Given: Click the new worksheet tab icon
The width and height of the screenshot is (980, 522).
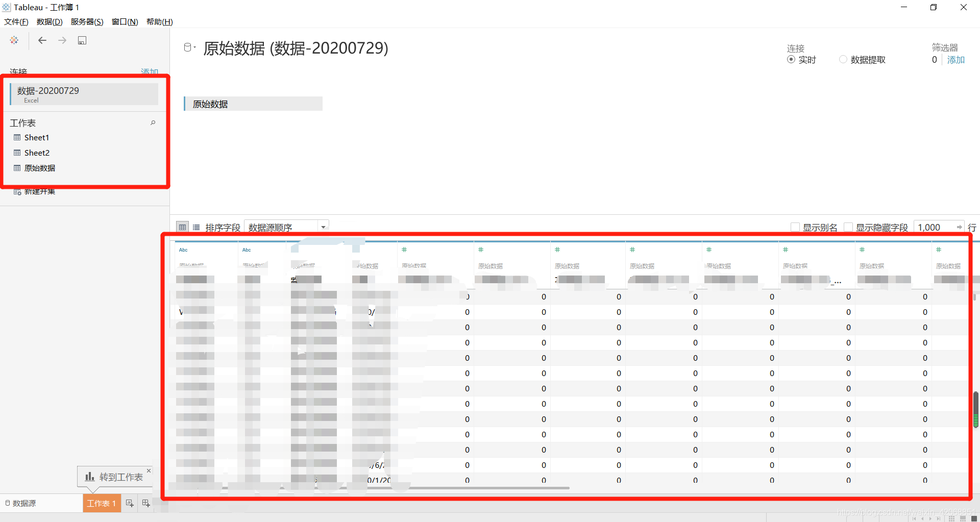Looking at the screenshot, I should point(130,503).
